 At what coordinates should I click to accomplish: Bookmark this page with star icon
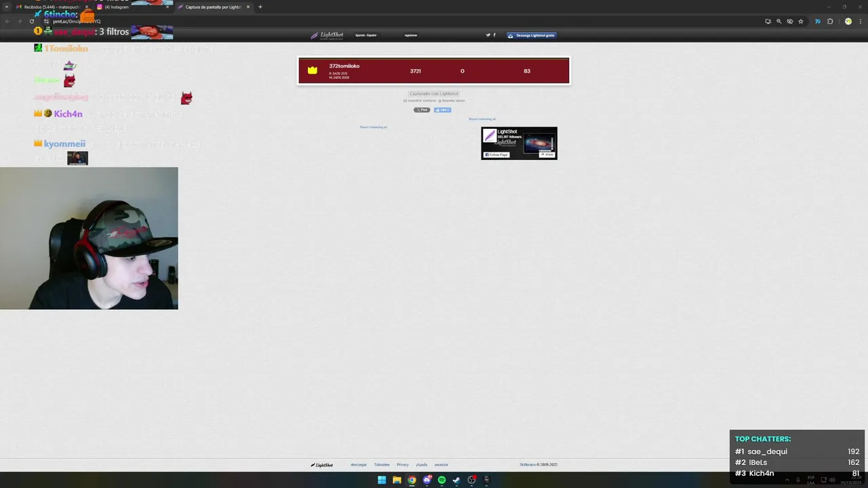801,21
